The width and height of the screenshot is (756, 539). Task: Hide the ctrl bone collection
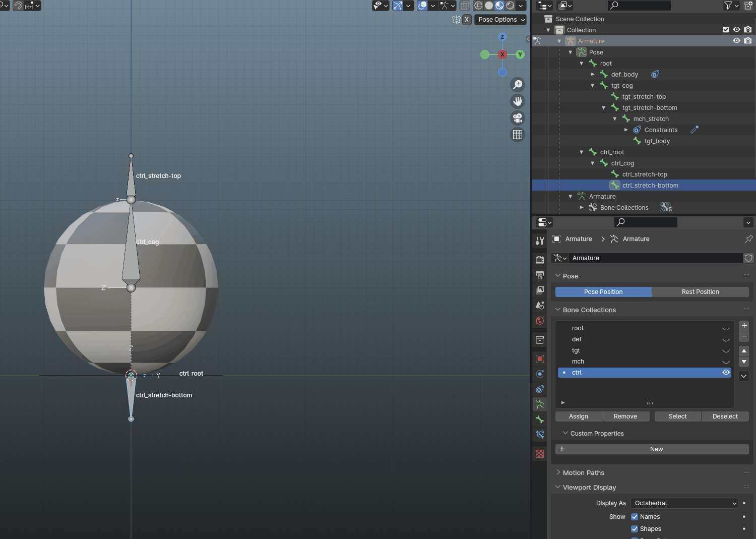[726, 373]
